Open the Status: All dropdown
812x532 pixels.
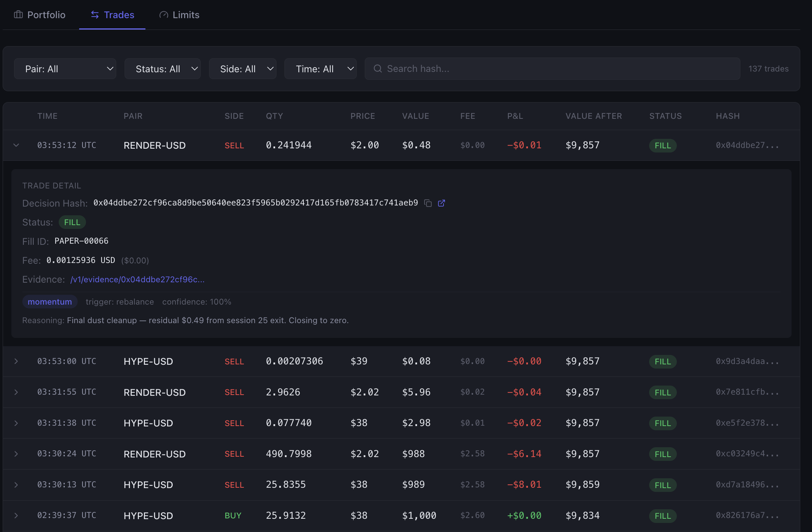[x=162, y=68]
